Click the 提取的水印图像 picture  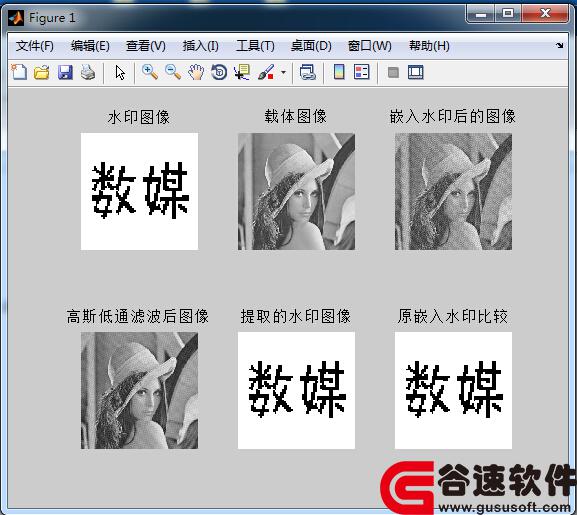point(296,390)
